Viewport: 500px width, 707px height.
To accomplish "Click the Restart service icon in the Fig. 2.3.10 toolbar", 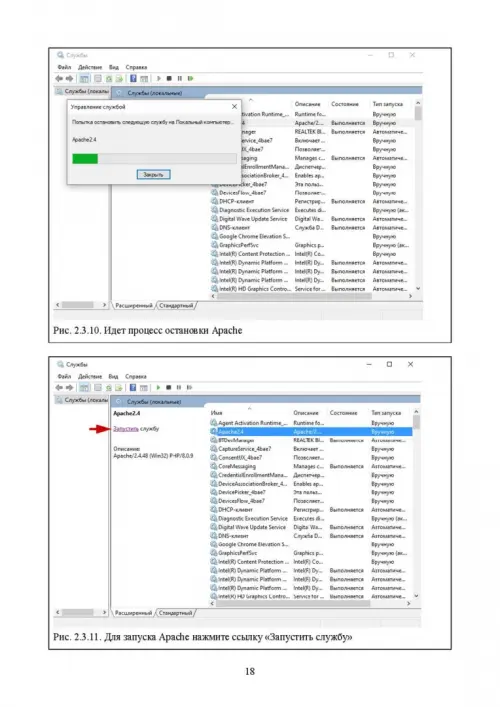I will tap(191, 78).
